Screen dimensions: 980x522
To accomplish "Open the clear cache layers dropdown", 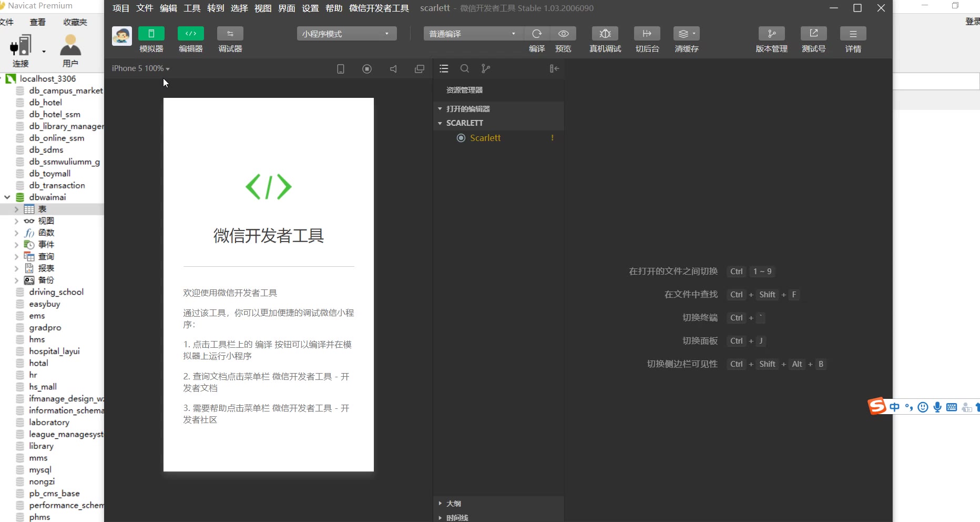I will click(x=687, y=34).
